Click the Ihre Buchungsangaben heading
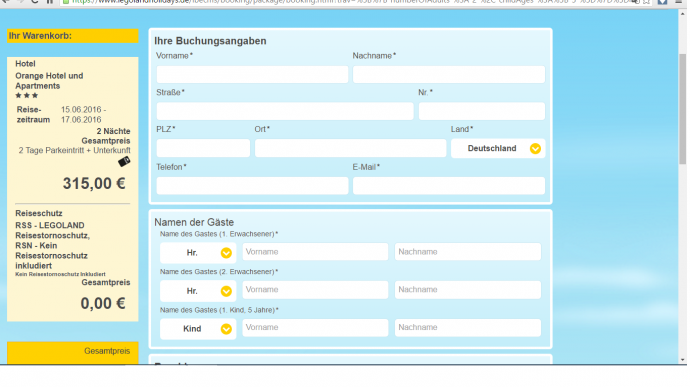 point(210,41)
